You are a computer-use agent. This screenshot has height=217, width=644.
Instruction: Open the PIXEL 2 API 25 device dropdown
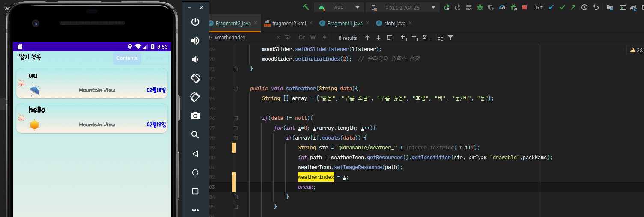pyautogui.click(x=402, y=7)
